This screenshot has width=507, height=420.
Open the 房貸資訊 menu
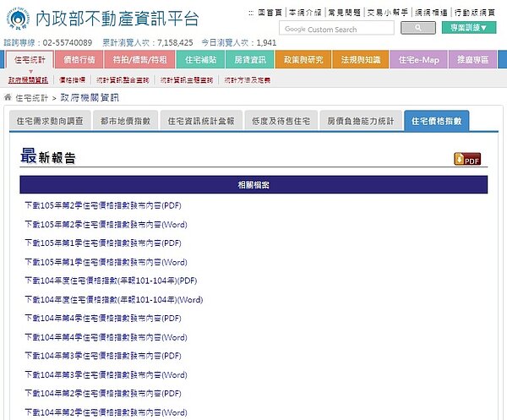[x=250, y=59]
